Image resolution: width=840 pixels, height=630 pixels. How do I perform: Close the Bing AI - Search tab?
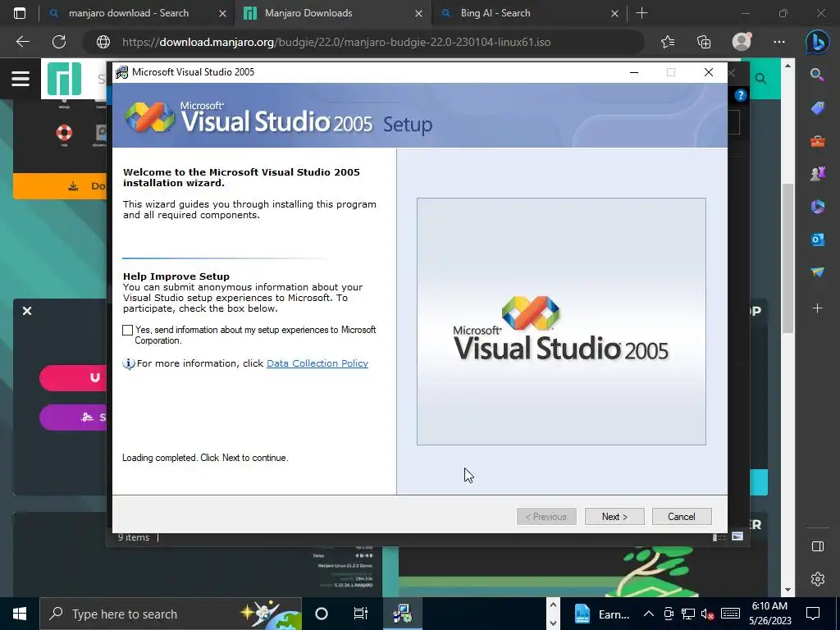click(615, 13)
